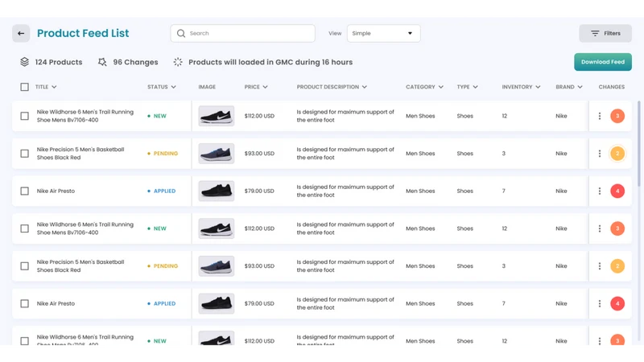The height and width of the screenshot is (362, 644).
Task: Click the Product Feed List heading
Action: tap(83, 33)
